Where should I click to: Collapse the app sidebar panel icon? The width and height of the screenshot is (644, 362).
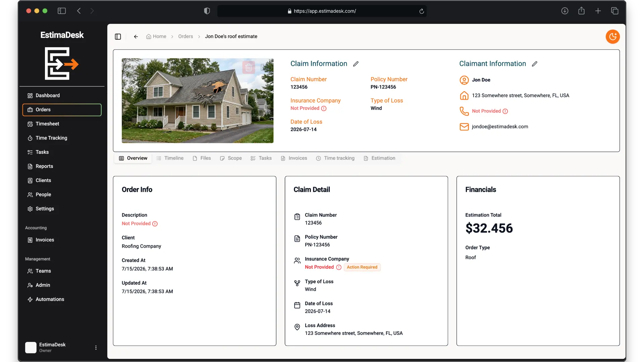[x=118, y=37]
